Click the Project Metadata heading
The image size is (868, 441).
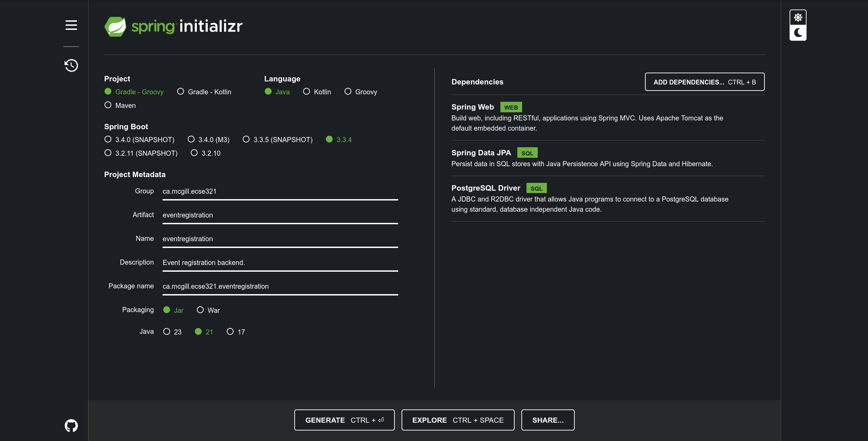135,174
